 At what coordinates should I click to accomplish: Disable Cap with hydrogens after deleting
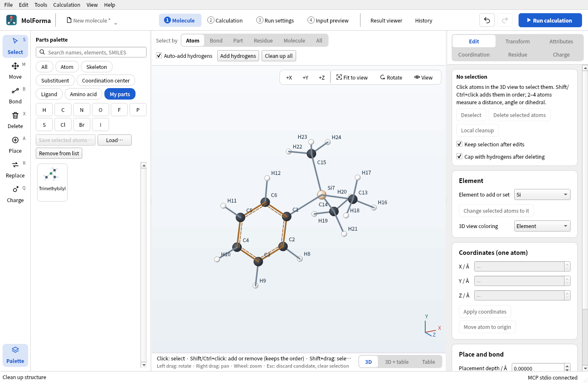pyautogui.click(x=459, y=157)
